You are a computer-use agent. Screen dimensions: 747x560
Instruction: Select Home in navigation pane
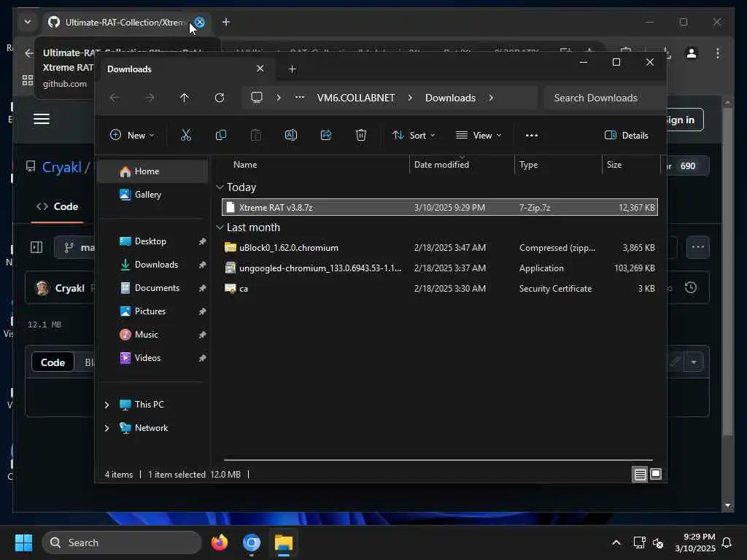click(152, 171)
